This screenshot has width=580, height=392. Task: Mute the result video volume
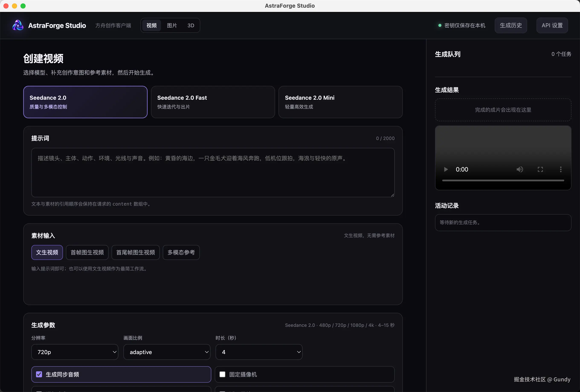coord(520,170)
